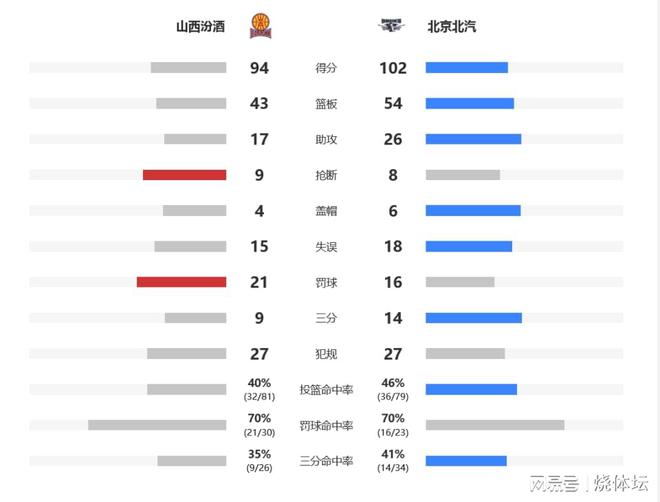
Task: Click the red 抢断 bar for 山西汾酒
Action: (184, 175)
